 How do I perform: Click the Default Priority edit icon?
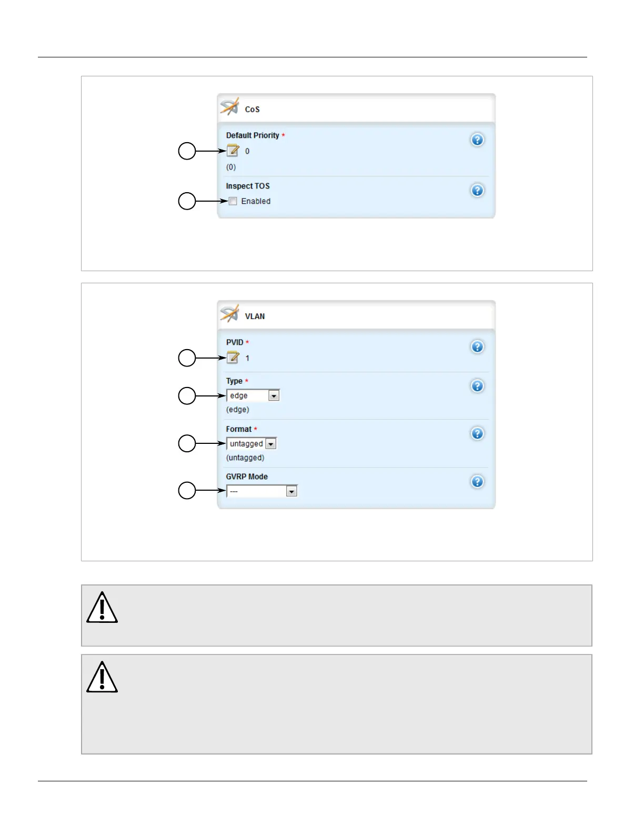[233, 151]
